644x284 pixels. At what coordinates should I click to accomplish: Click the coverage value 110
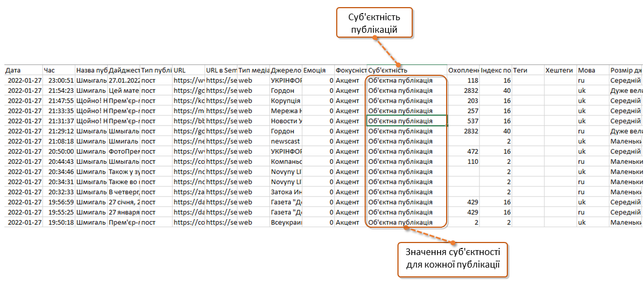[464, 161]
